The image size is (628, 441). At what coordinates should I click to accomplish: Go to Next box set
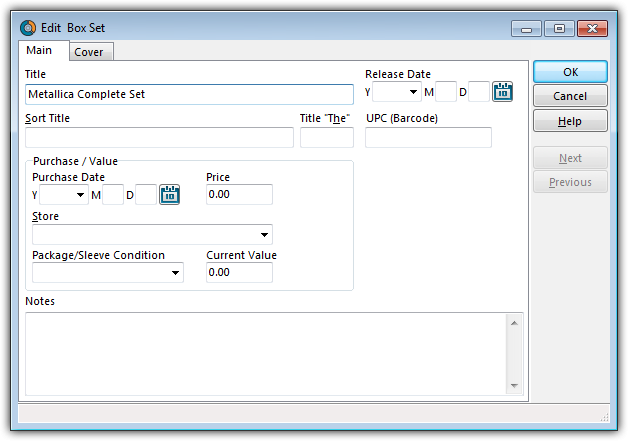[570, 158]
